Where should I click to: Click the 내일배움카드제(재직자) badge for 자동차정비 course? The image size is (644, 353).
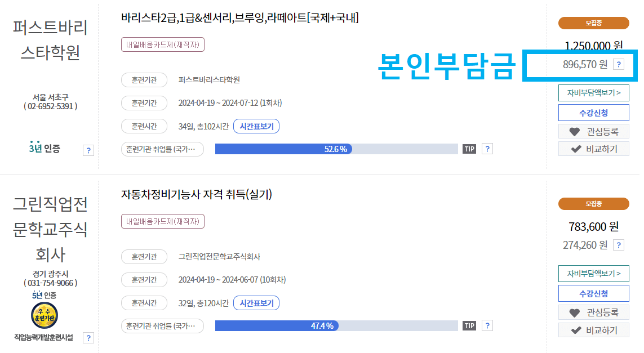163,221
